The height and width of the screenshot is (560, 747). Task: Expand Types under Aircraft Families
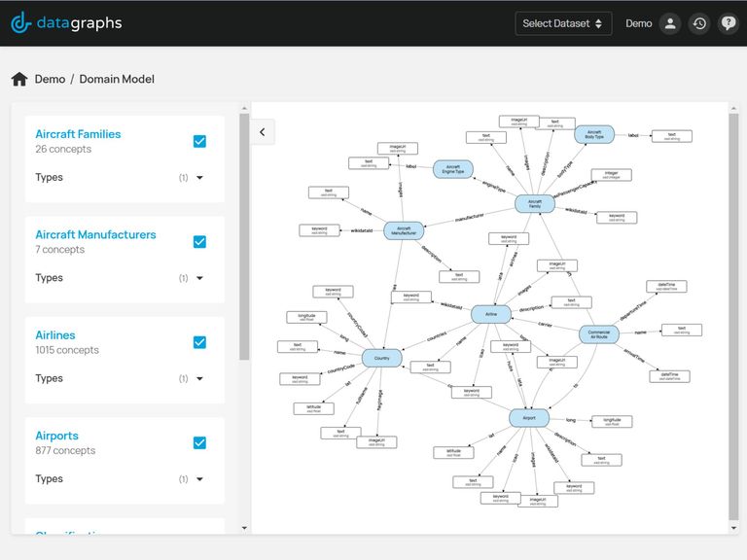(x=199, y=178)
